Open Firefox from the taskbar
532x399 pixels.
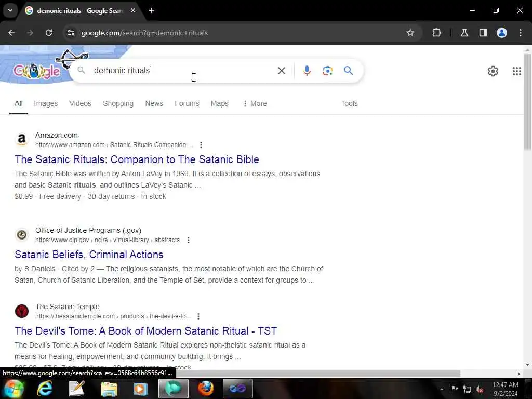[206, 389]
